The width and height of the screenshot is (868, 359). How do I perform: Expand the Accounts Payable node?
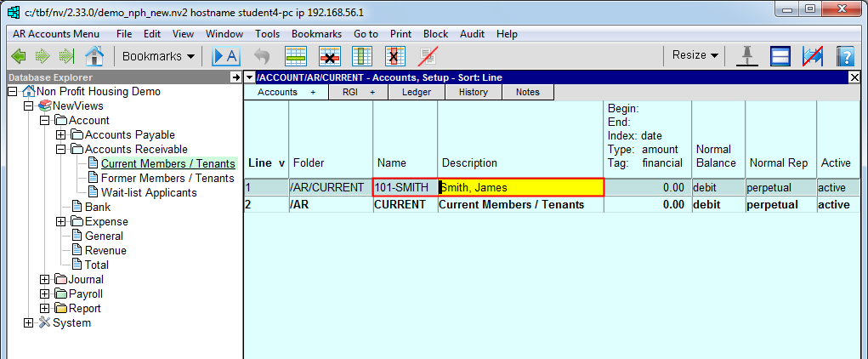[x=60, y=135]
